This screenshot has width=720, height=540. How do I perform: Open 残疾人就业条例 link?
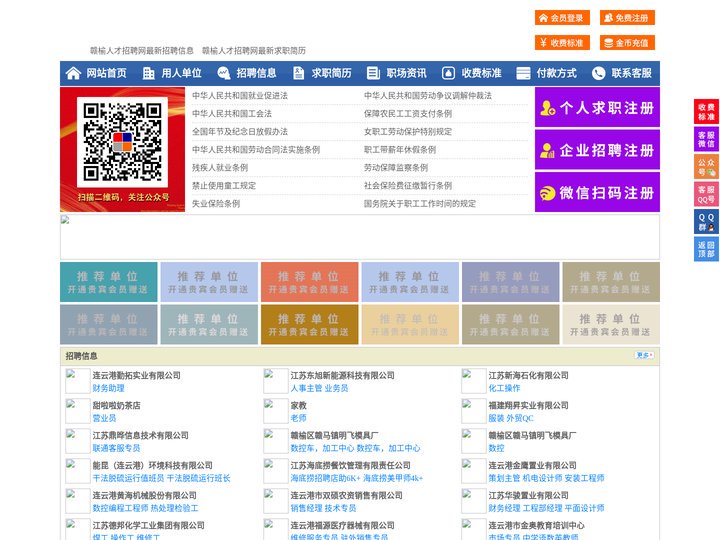pyautogui.click(x=220, y=168)
